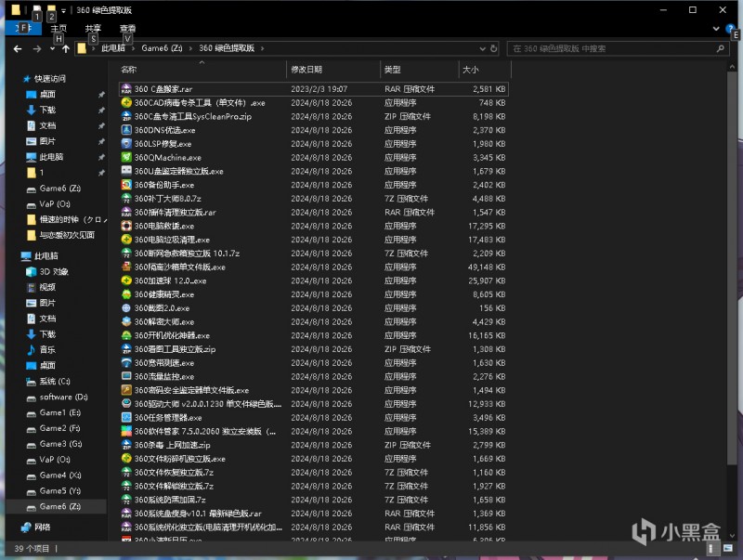
Task: Open the blue Help question-mark icon
Action: pyautogui.click(x=730, y=29)
